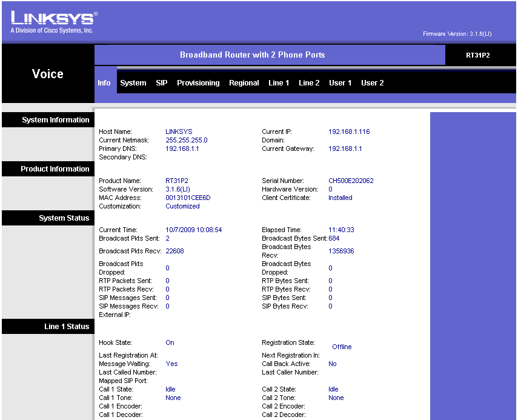
Task: Click the Secondary DNS label
Action: (123, 158)
